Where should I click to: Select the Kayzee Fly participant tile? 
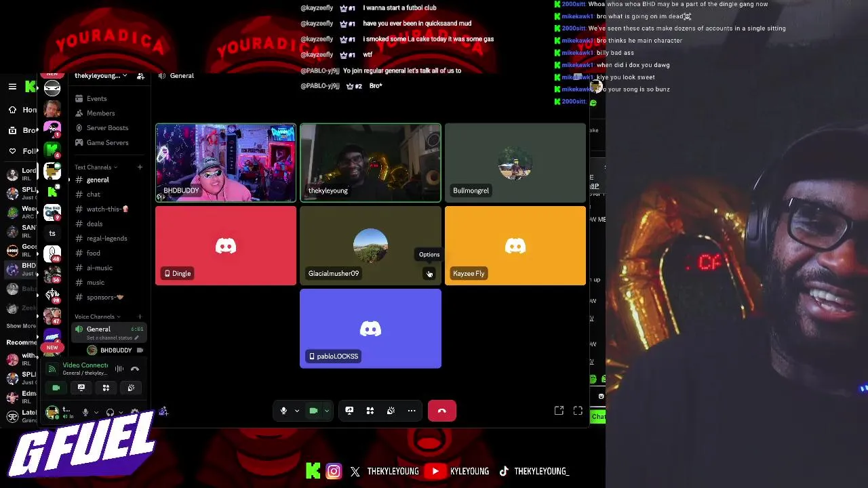tap(515, 245)
